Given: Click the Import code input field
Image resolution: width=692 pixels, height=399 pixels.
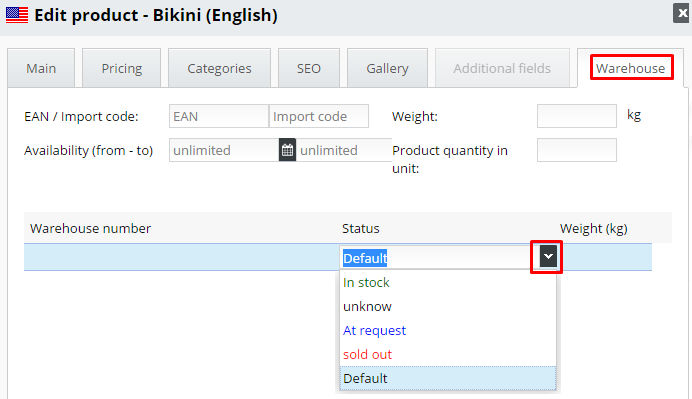Looking at the screenshot, I should [x=319, y=116].
